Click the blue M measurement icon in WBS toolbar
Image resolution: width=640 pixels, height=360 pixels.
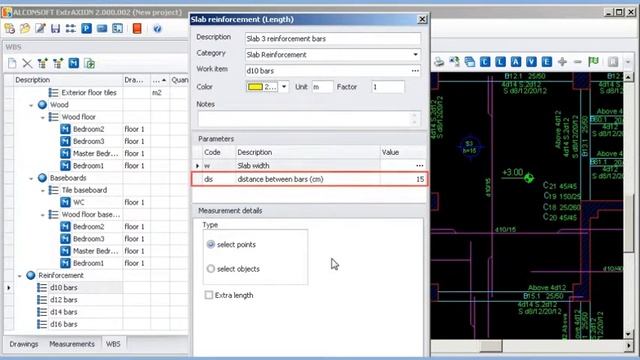73,63
